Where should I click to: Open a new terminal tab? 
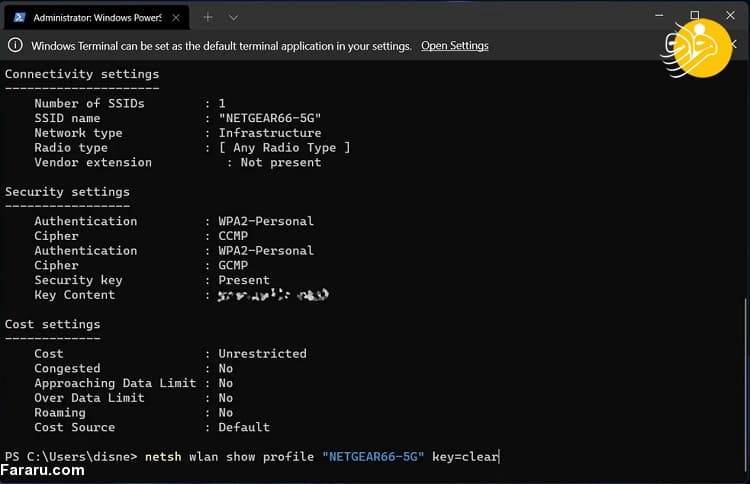pyautogui.click(x=208, y=18)
